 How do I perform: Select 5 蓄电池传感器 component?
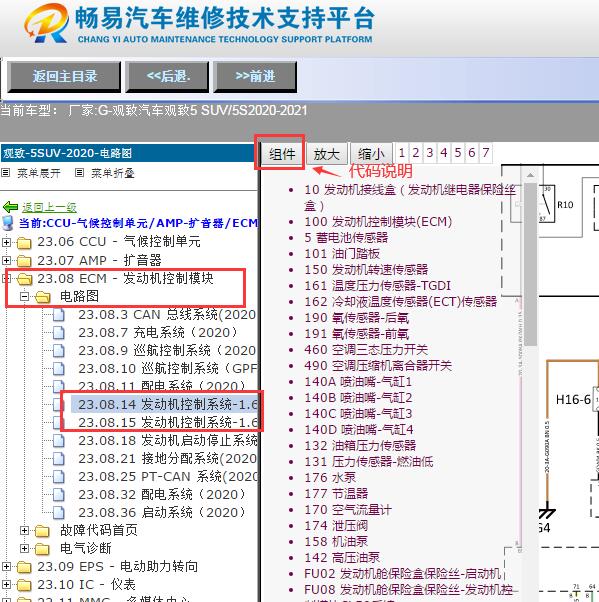click(346, 238)
